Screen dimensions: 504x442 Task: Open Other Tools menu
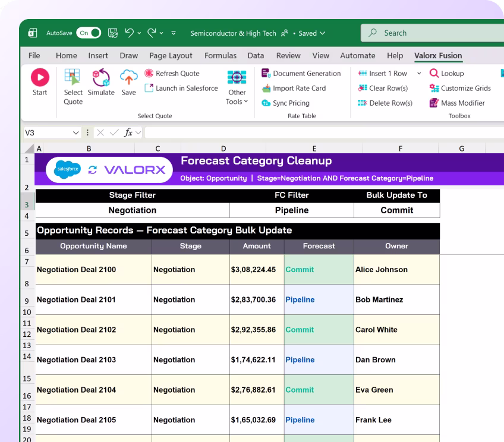point(237,87)
